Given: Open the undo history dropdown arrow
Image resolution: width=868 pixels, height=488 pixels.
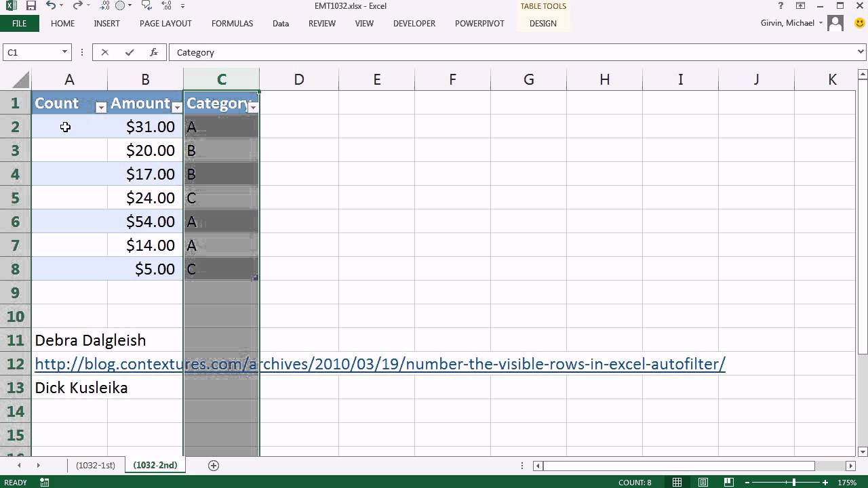Looking at the screenshot, I should 63,6.
